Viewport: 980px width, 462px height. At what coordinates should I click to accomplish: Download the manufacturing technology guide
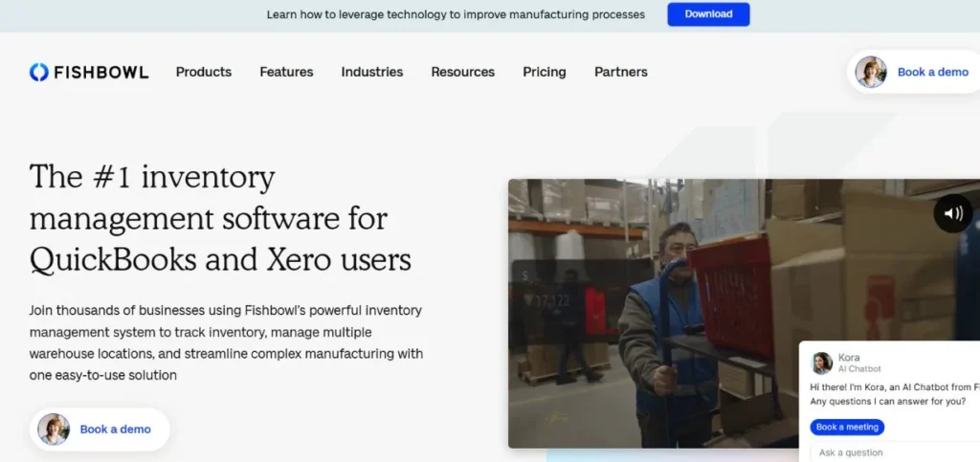click(708, 14)
